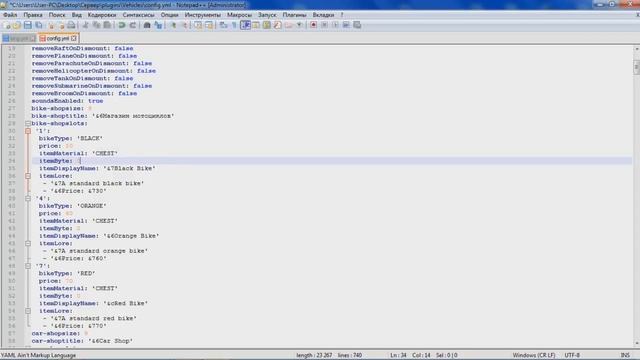Close all documents toolbar icon
Viewport: 640px width, 360px height.
[61, 25]
